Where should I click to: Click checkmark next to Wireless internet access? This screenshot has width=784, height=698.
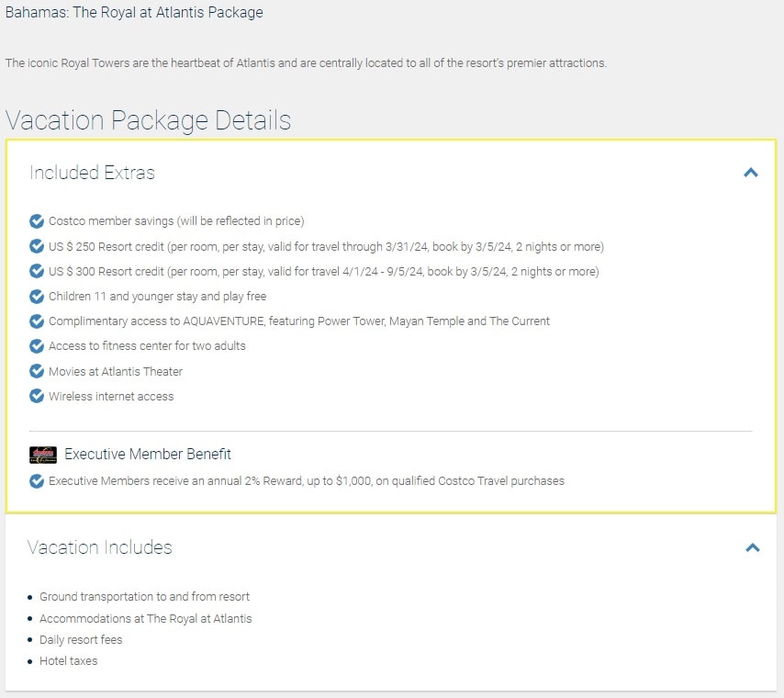37,396
